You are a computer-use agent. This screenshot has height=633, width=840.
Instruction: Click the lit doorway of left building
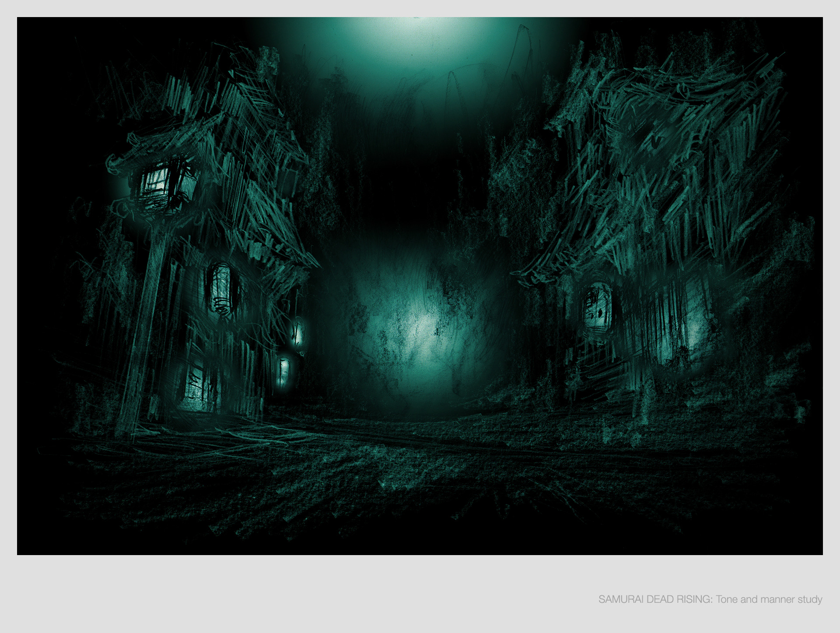pyautogui.click(x=196, y=386)
